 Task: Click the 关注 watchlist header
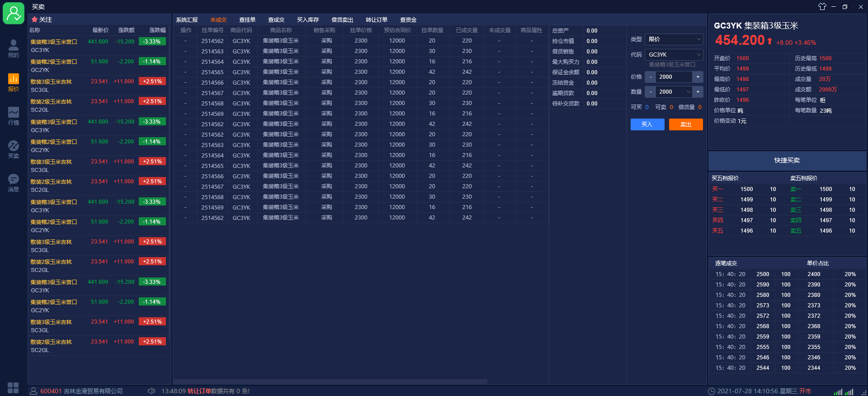(46, 19)
